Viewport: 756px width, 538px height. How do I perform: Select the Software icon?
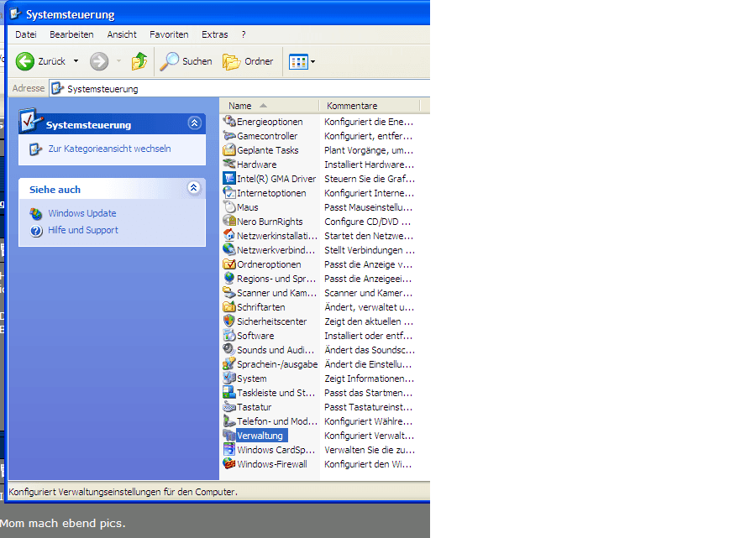[x=229, y=336]
